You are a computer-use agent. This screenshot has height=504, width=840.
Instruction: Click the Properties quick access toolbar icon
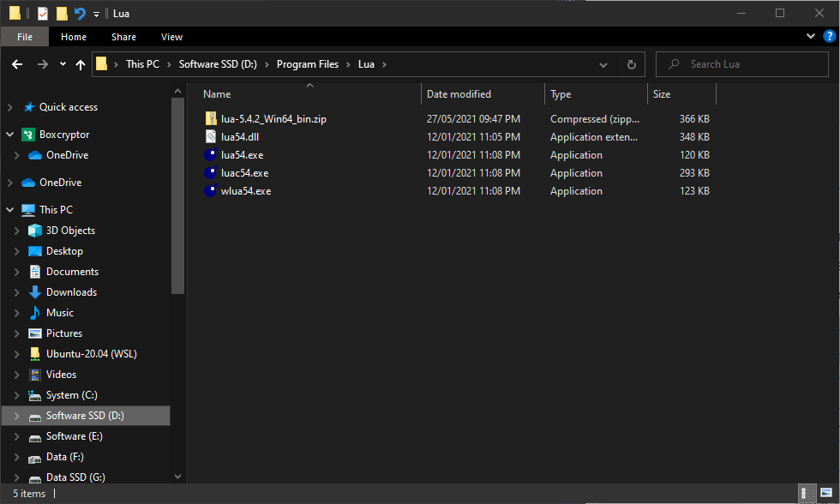click(x=42, y=14)
